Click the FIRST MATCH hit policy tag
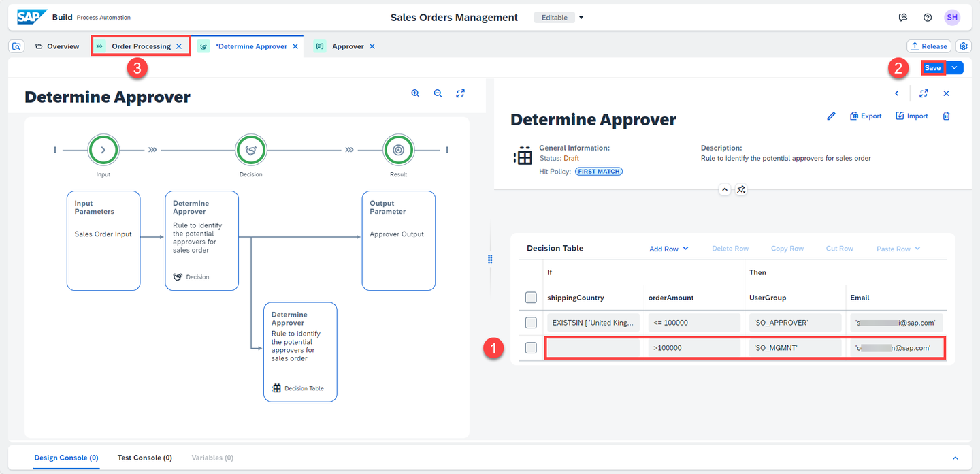The height and width of the screenshot is (474, 980). (x=599, y=172)
